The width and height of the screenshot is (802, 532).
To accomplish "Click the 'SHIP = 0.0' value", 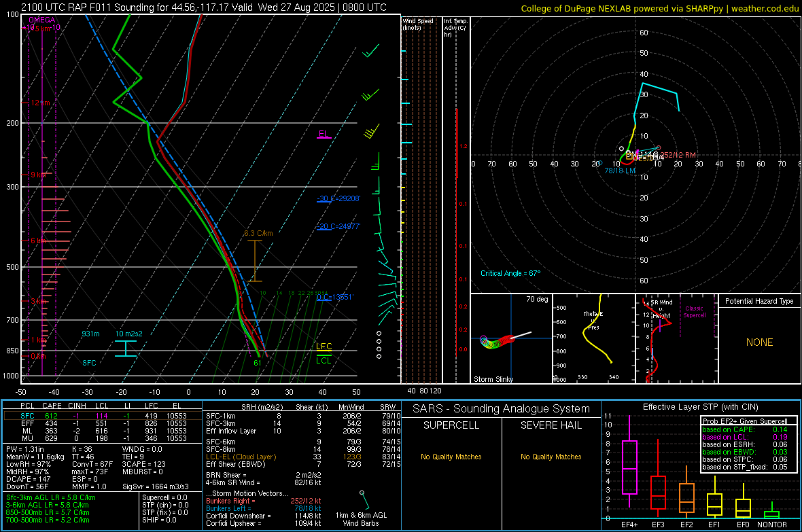I will [159, 520].
